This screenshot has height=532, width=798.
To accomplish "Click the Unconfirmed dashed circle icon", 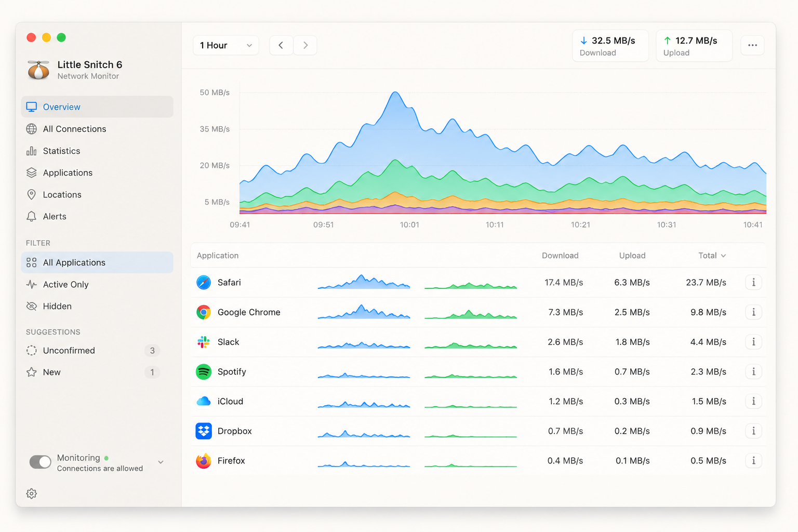I will point(32,350).
